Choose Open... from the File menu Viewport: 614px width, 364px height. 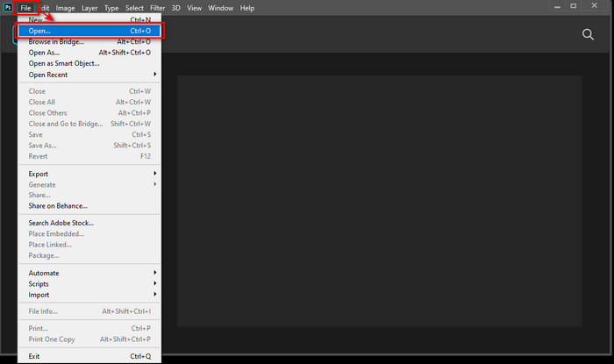89,31
